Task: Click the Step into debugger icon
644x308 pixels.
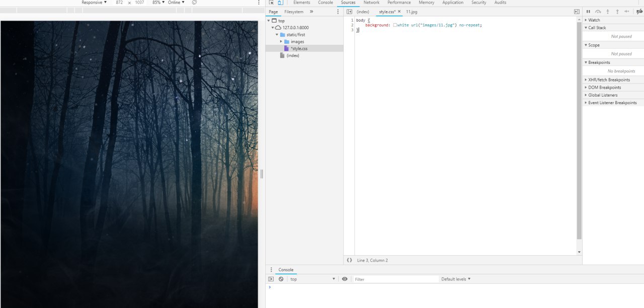Action: [608, 12]
